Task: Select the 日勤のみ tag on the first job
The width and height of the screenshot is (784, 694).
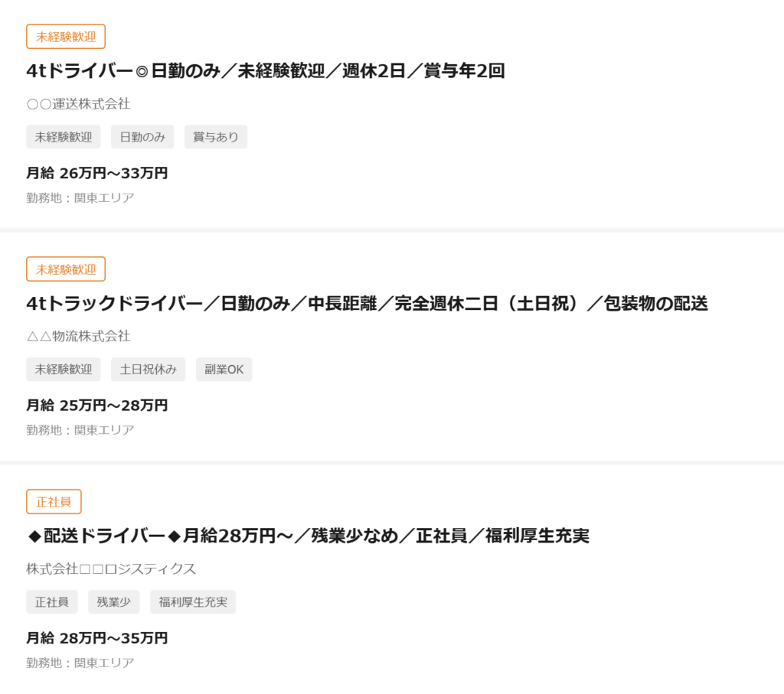Action: pyautogui.click(x=142, y=137)
